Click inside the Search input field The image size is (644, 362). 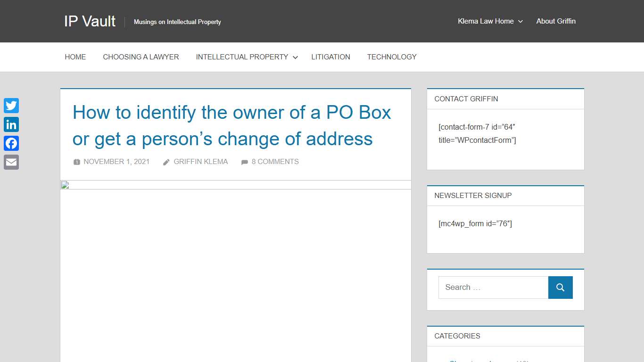point(493,287)
